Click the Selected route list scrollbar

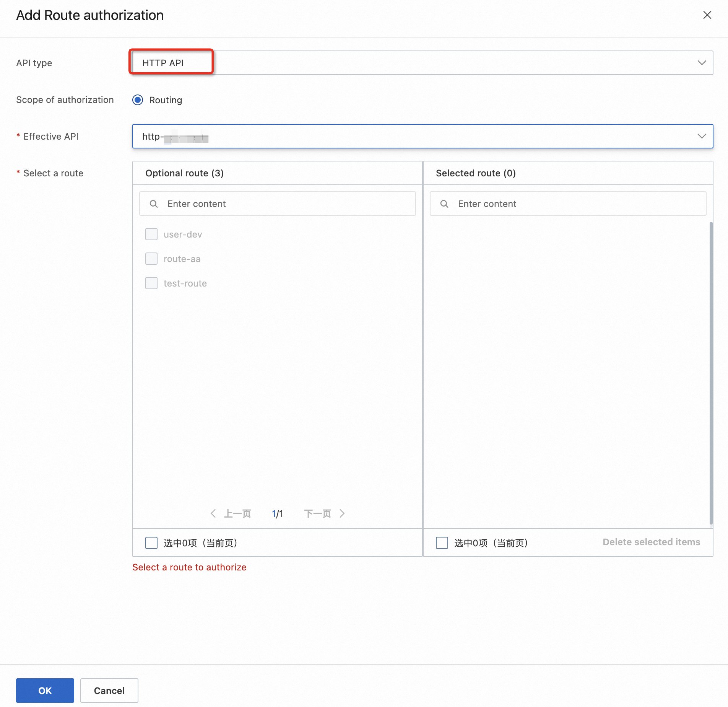coord(711,373)
